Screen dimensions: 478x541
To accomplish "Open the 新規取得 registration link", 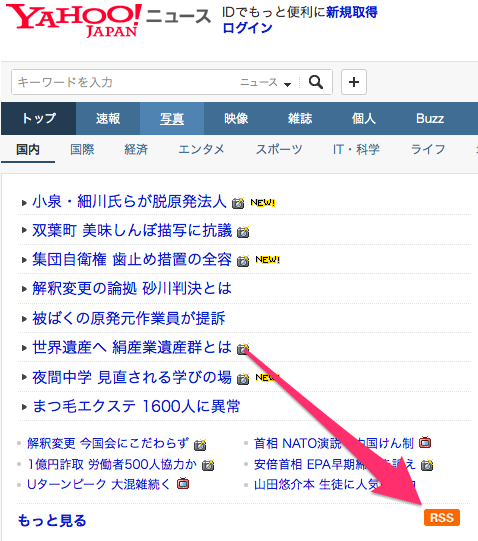I will [352, 12].
